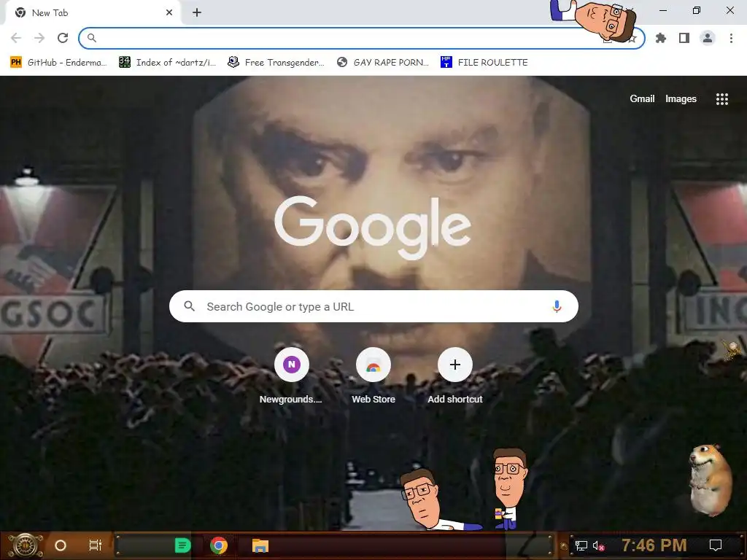
Task: Click the Search Google or type a URL box
Action: (x=373, y=306)
